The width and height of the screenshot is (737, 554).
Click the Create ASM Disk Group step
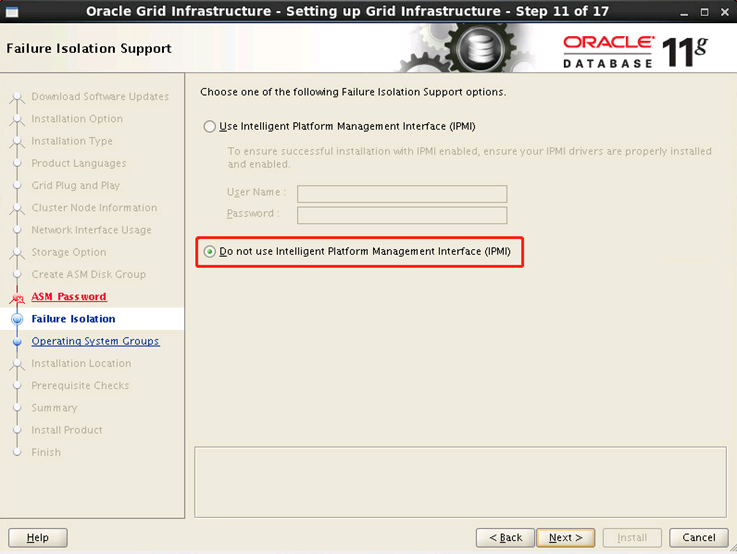[x=89, y=274]
